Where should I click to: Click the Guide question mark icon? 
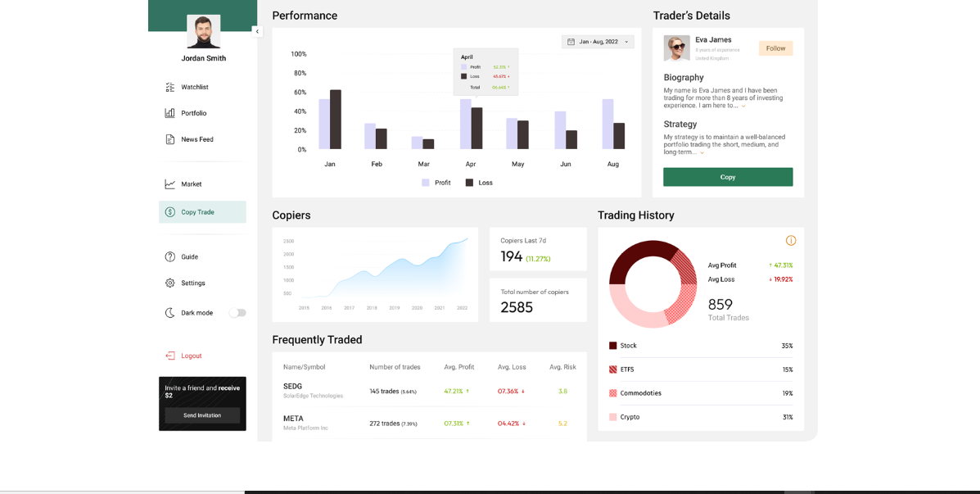coord(169,257)
